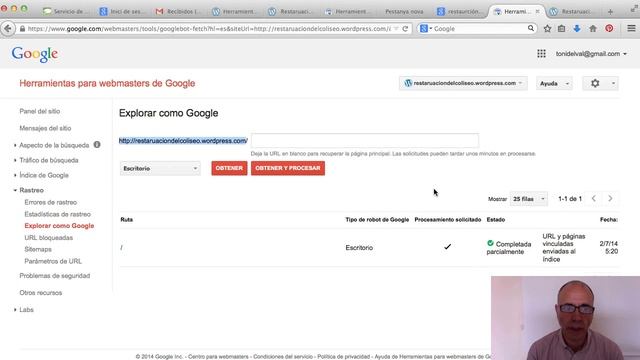Viewport: 640px width, 360px height.
Task: Close the active Herrami... tab
Action: 538,11
